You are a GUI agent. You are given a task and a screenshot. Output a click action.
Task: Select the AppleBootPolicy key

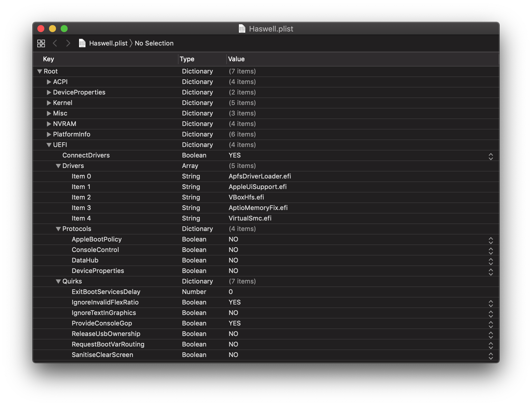point(97,239)
